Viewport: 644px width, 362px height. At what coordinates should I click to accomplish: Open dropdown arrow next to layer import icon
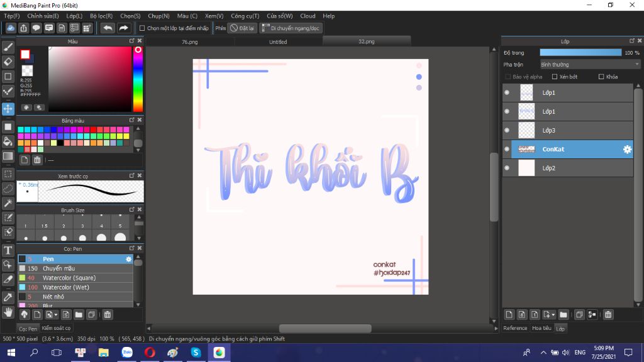(x=553, y=315)
